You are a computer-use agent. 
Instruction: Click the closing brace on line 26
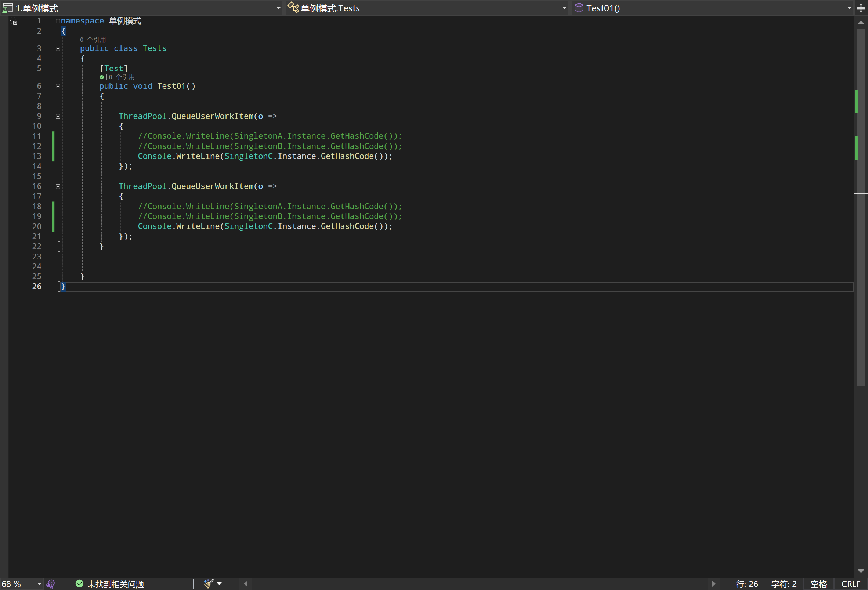(x=63, y=287)
